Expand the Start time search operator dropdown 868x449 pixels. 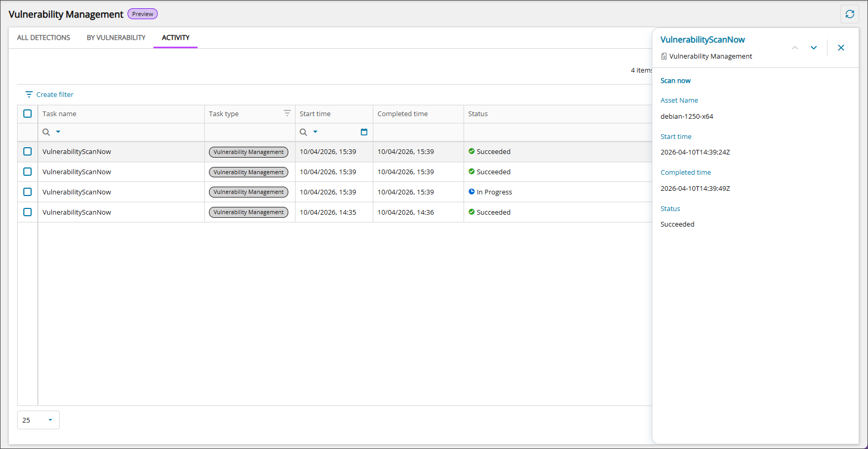coord(315,132)
